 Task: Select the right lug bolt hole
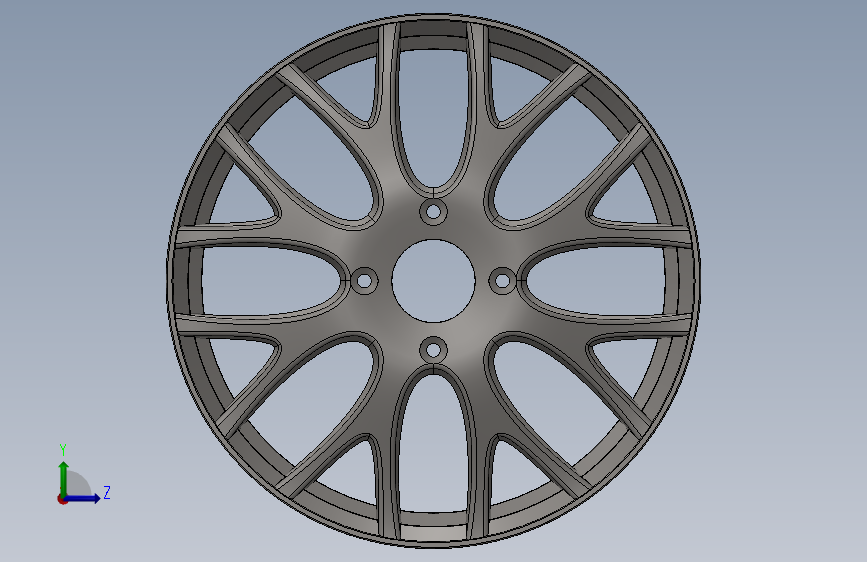(503, 281)
